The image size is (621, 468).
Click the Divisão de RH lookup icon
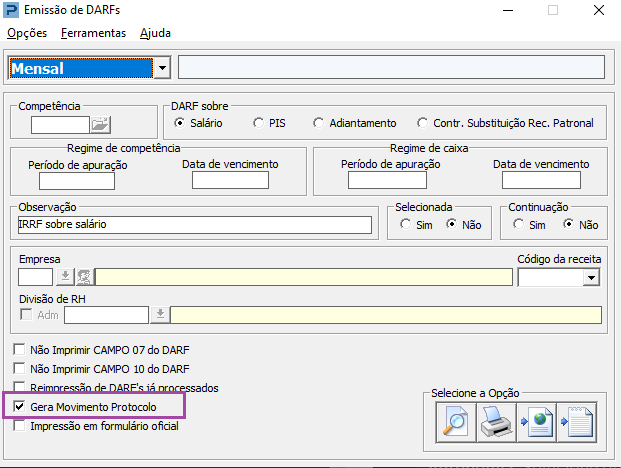point(160,315)
